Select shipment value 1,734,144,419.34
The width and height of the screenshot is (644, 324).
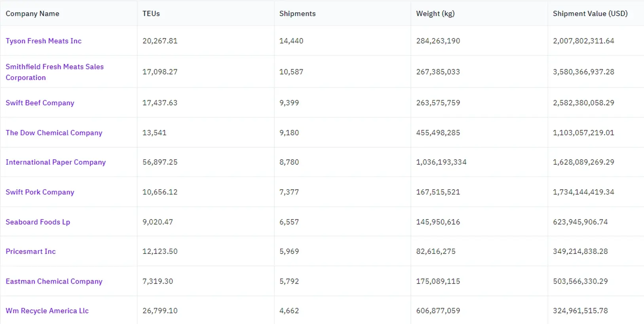[583, 192]
